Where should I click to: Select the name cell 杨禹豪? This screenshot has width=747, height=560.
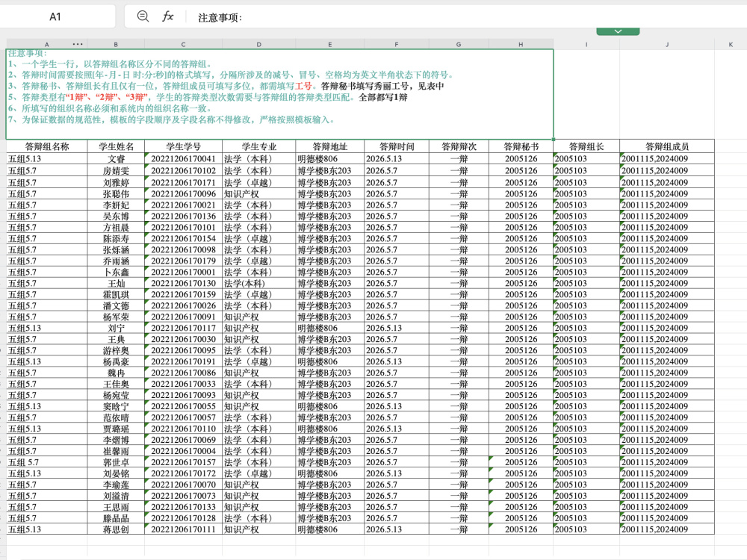pos(117,361)
